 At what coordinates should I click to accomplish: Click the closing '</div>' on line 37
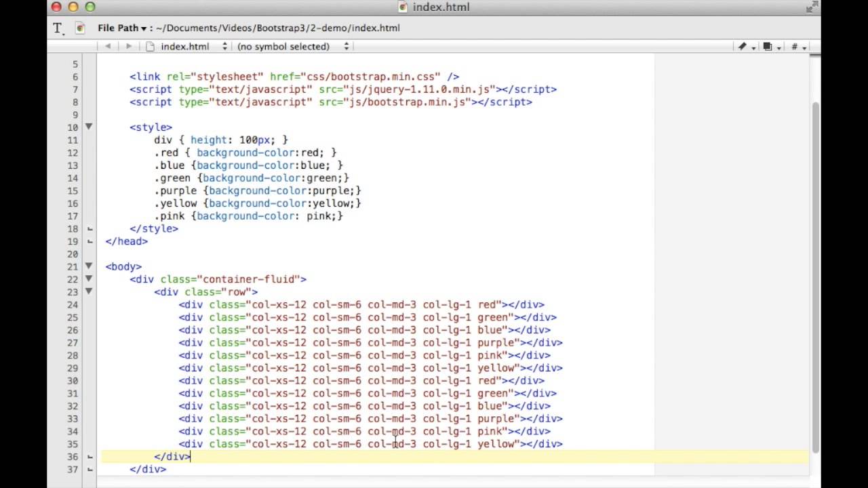[148, 469]
